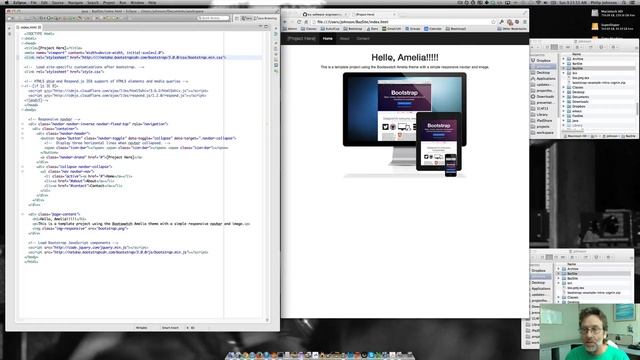Open the Edit menu in menu bar
Screen dimensions: 640x360
[x=44, y=2]
